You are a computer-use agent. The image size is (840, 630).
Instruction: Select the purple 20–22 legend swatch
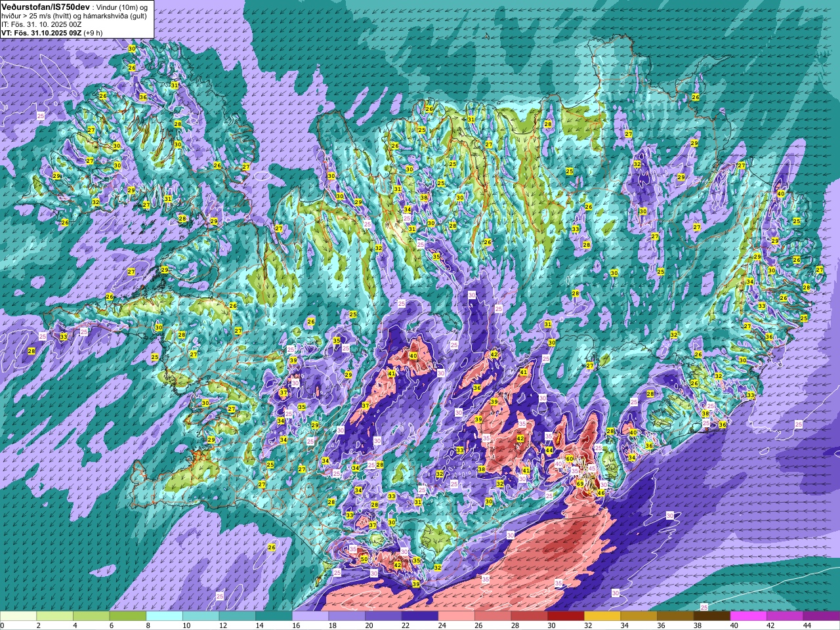[x=383, y=616]
